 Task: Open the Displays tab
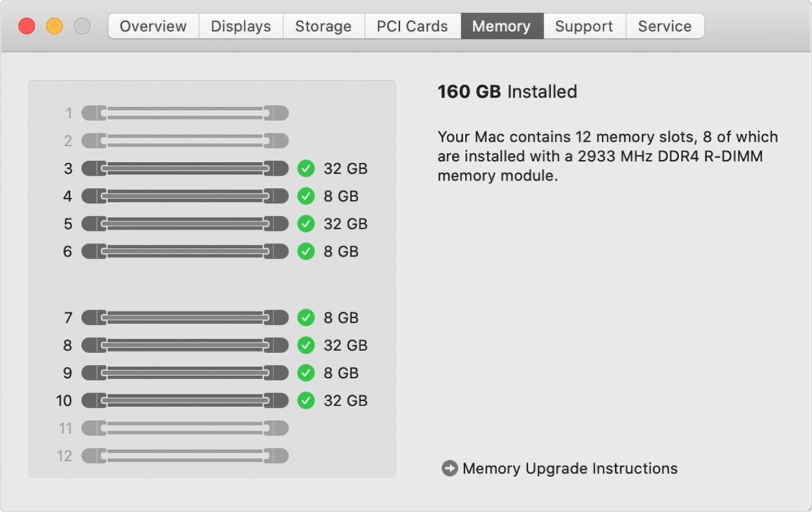tap(240, 26)
